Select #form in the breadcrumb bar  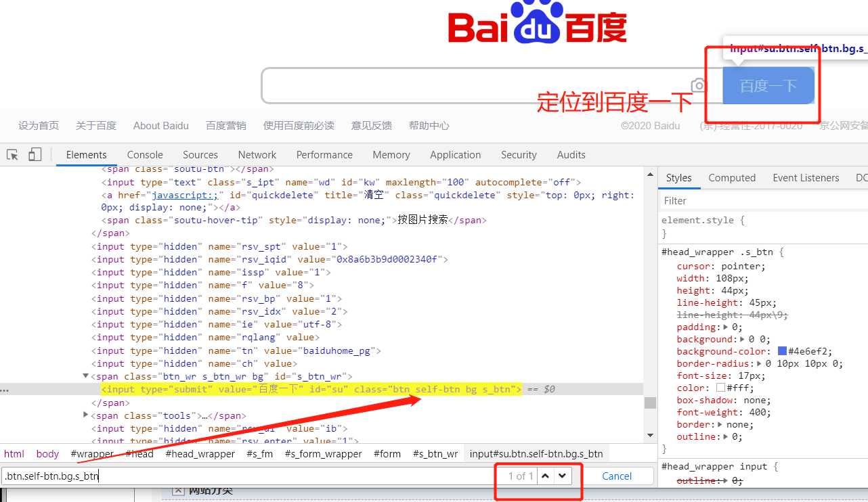coord(387,454)
